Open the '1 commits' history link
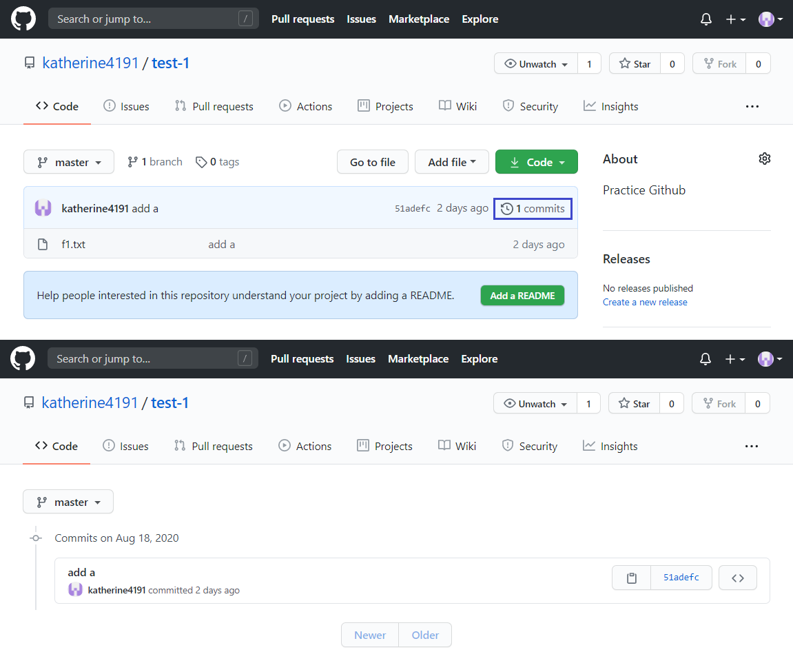 [x=533, y=208]
